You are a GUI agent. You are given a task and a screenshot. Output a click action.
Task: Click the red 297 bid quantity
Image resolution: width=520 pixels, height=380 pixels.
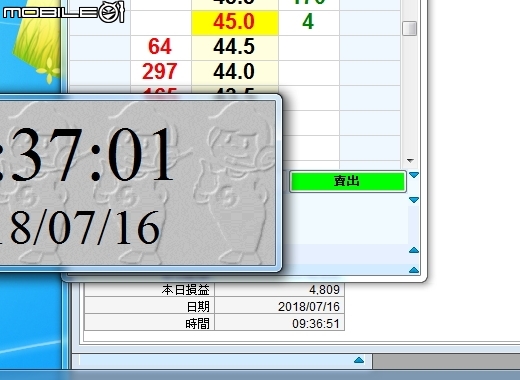pyautogui.click(x=160, y=72)
